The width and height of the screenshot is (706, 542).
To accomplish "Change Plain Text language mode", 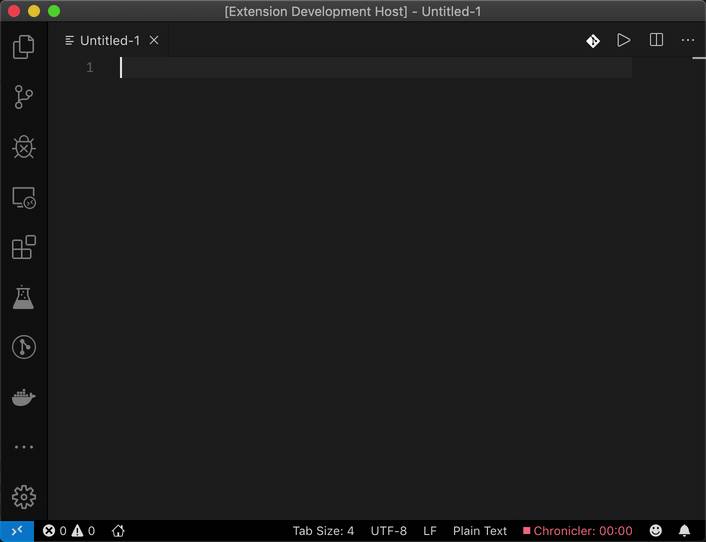I will click(480, 531).
